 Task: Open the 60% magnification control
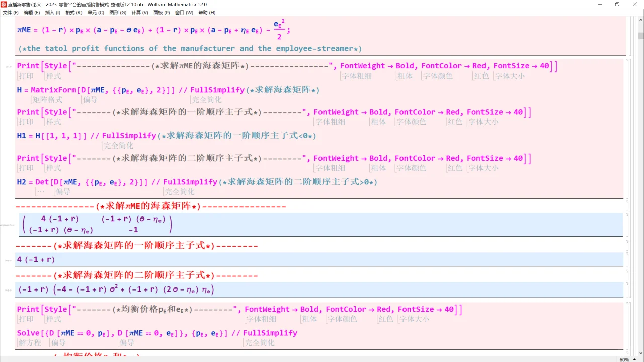coord(623,359)
